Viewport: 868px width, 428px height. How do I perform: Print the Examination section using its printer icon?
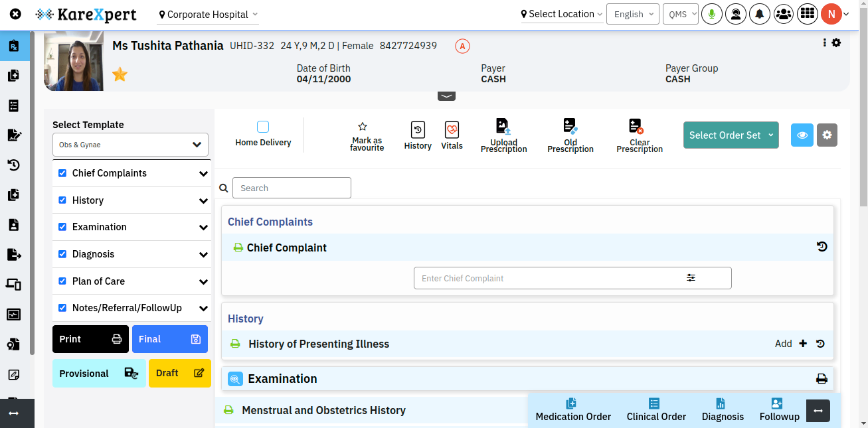point(822,378)
